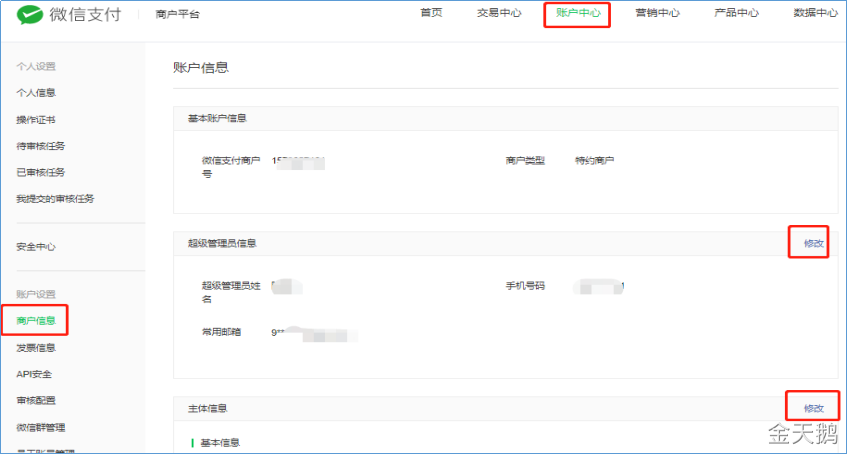
Task: Open the 营销中心 tab
Action: (x=657, y=13)
